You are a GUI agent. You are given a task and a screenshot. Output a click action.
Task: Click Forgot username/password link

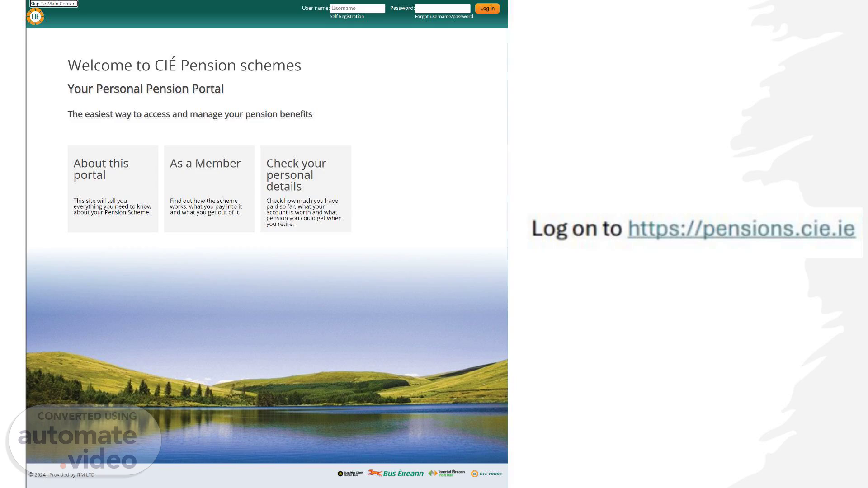click(443, 16)
